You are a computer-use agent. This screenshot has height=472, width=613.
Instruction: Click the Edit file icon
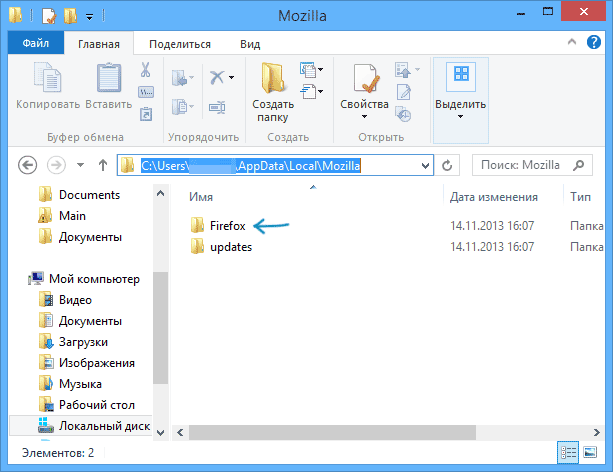(x=403, y=92)
